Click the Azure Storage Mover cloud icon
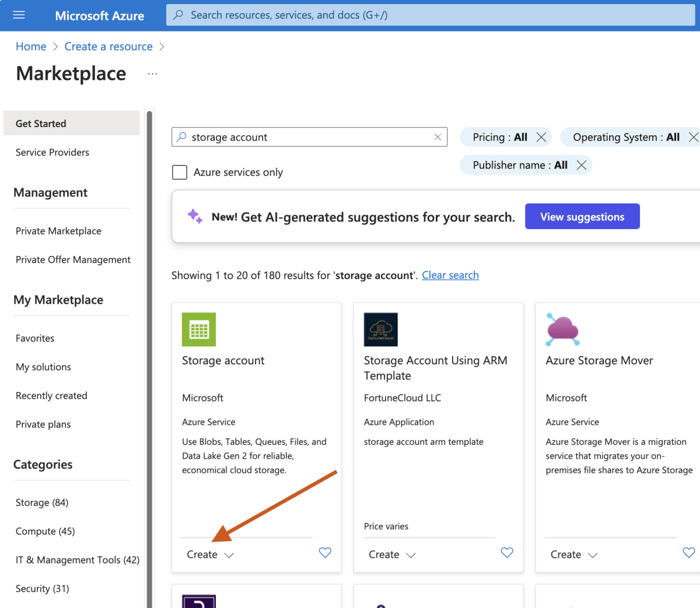This screenshot has height=608, width=700. [x=562, y=329]
